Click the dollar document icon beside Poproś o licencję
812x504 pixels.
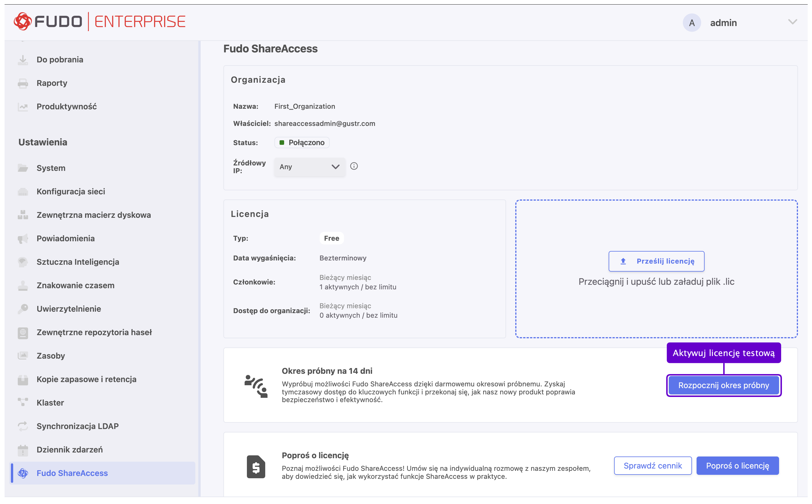coord(256,467)
